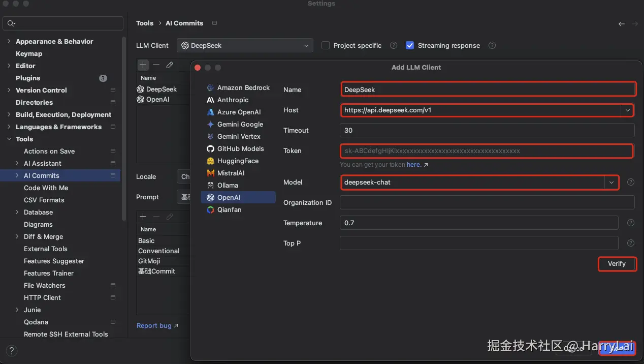Viewport: 644px width, 364px height.
Task: Click the remove LLM client minus icon
Action: pos(156,65)
